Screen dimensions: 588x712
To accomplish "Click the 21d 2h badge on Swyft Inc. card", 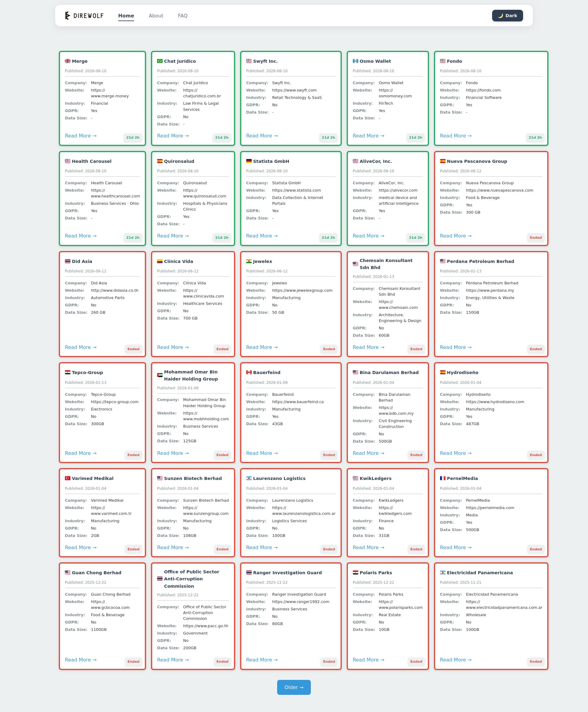I will click(328, 137).
